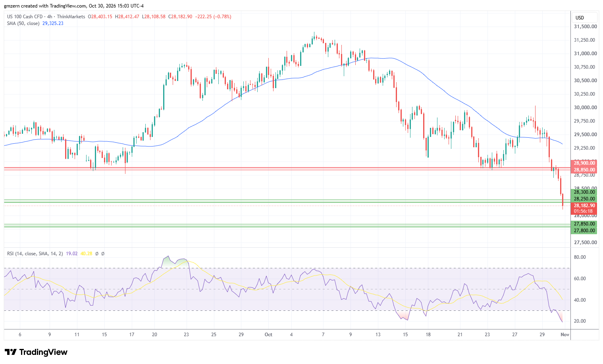
Task: Click the 29,500.00 price axis label
Action: click(x=585, y=135)
